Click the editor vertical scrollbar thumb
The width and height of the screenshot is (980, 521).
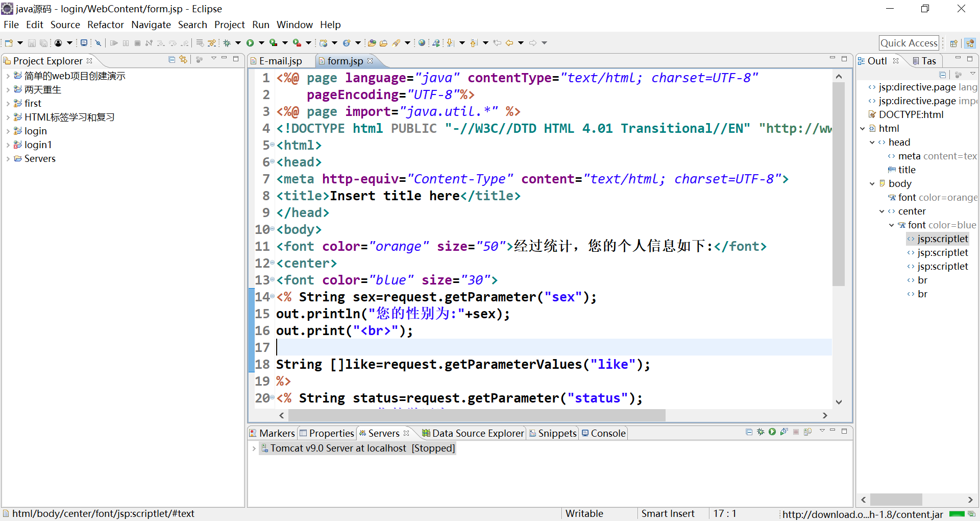[839, 184]
